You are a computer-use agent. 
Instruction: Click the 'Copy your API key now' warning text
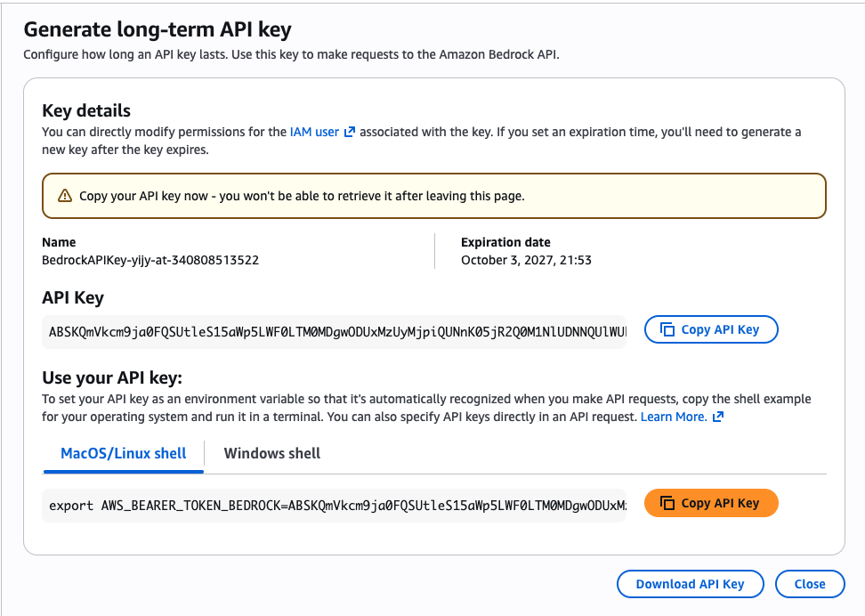click(x=302, y=196)
